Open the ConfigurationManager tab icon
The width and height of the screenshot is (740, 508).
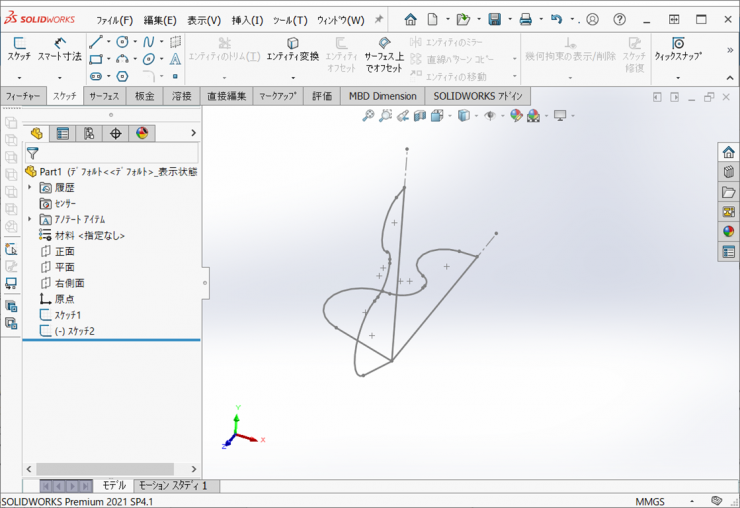click(89, 133)
